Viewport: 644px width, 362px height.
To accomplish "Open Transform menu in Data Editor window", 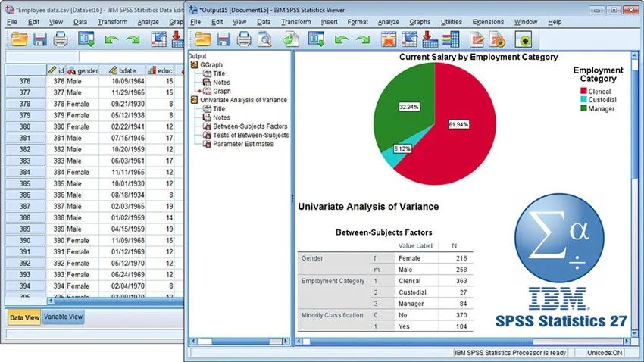I will pos(113,22).
